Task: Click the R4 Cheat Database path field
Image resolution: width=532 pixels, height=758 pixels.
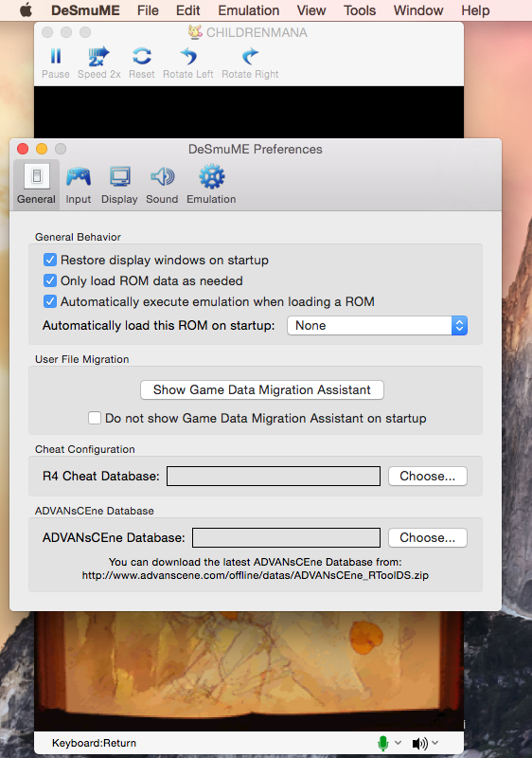Action: click(x=274, y=477)
